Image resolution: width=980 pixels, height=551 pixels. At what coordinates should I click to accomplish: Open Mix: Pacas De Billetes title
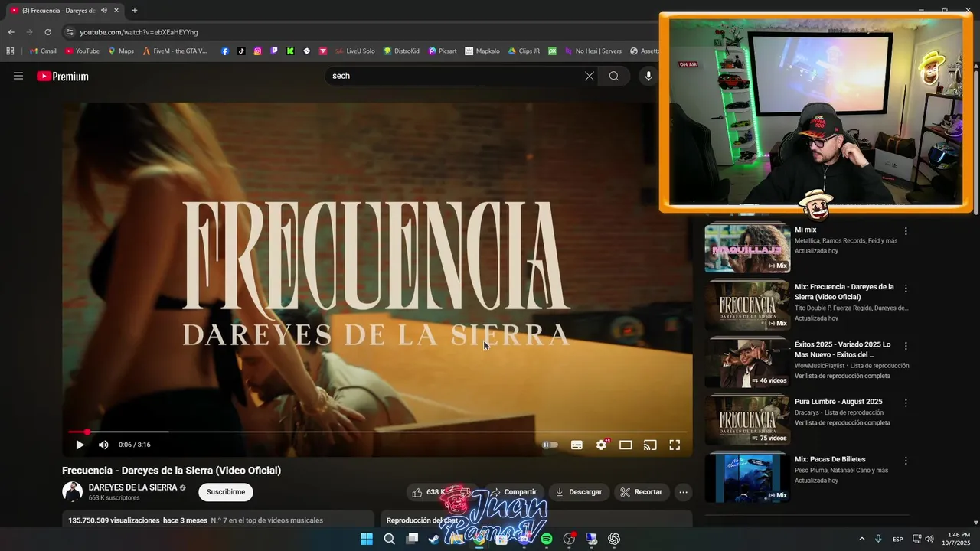(830, 459)
